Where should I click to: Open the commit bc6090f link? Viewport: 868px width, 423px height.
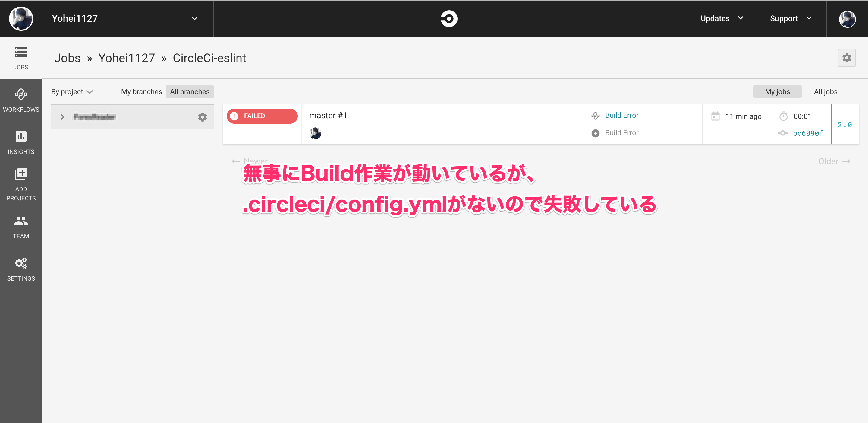point(808,133)
